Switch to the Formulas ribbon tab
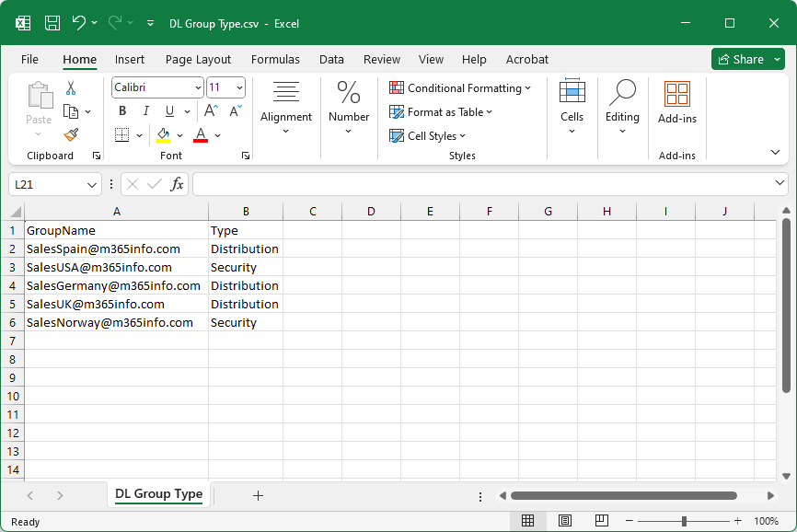This screenshot has width=797, height=532. [x=275, y=59]
